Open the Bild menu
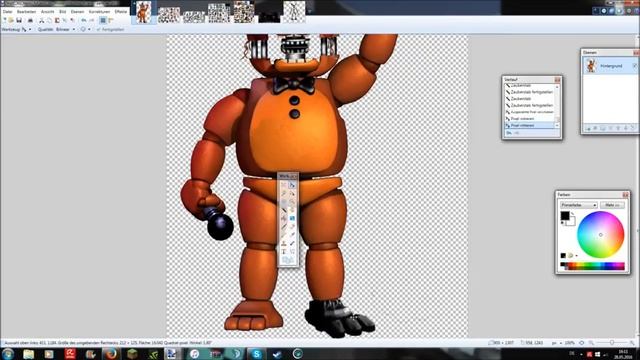The width and height of the screenshot is (640, 360). [62, 12]
